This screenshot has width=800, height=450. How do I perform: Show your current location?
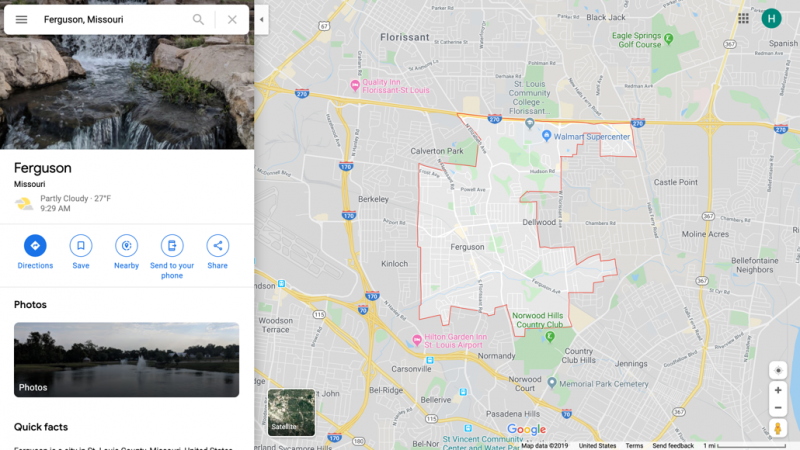[778, 370]
